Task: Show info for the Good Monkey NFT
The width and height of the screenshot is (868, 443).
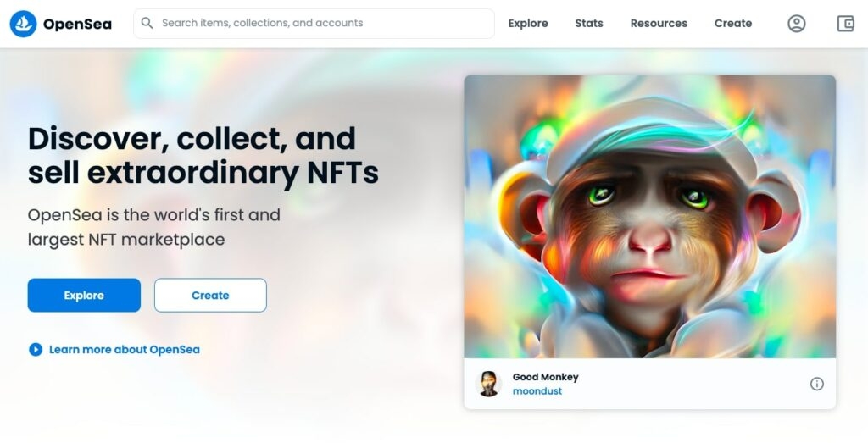Action: tap(816, 384)
